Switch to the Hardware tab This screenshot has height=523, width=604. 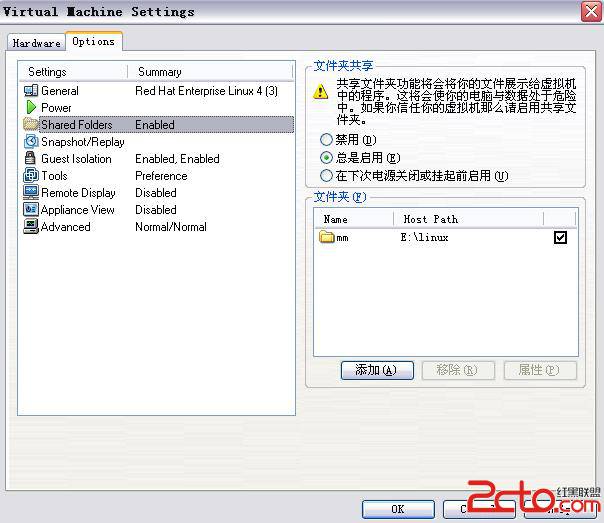pyautogui.click(x=36, y=43)
